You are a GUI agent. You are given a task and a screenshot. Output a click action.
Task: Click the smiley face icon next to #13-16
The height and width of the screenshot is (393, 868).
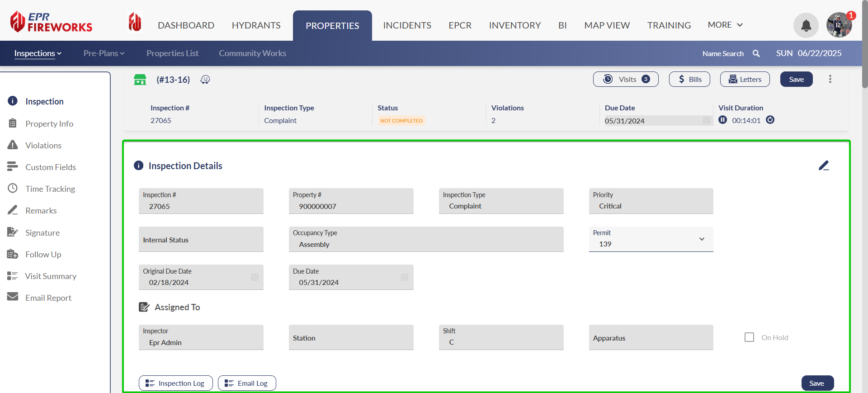[205, 80]
